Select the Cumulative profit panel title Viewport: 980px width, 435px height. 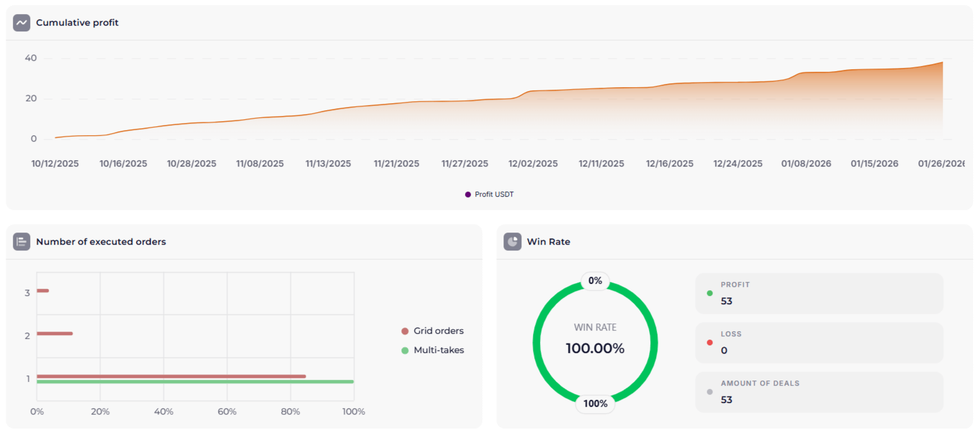pyautogui.click(x=77, y=22)
